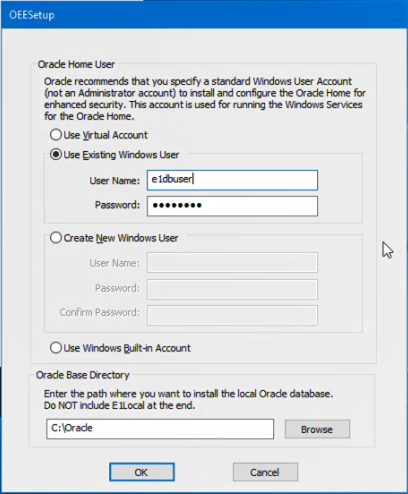Click the User Name field containing e1dbuser

click(232, 180)
